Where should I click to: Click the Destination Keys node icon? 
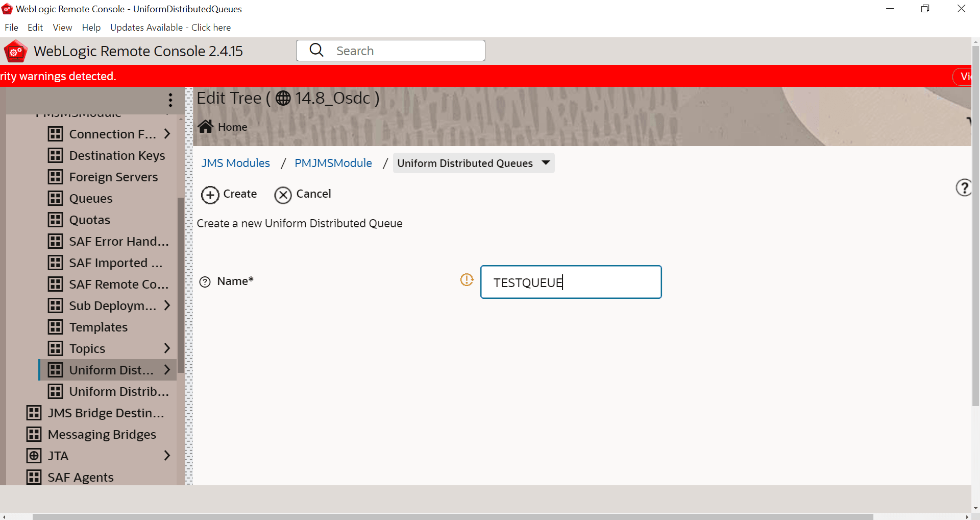click(55, 155)
